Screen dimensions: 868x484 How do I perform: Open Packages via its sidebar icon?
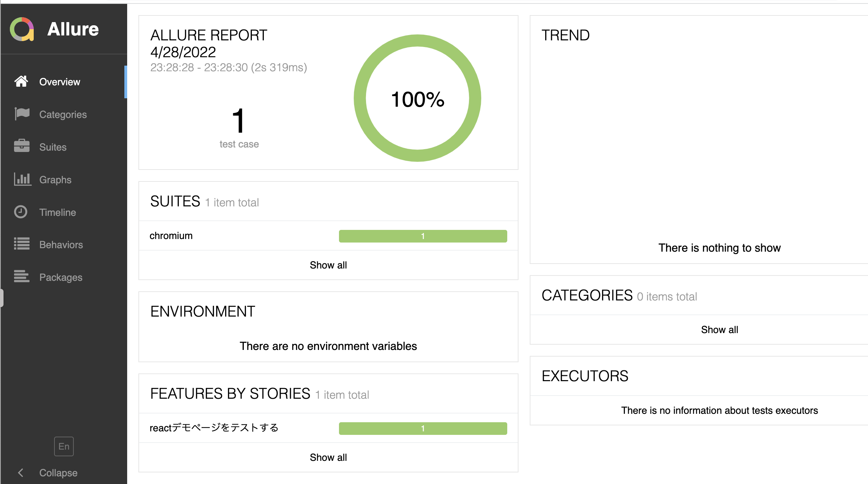[x=22, y=277]
